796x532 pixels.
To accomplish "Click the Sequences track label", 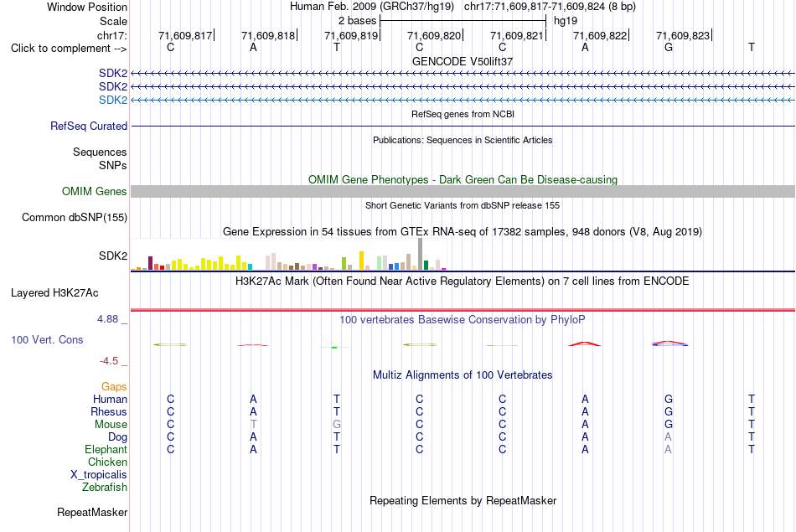I will 100,152.
